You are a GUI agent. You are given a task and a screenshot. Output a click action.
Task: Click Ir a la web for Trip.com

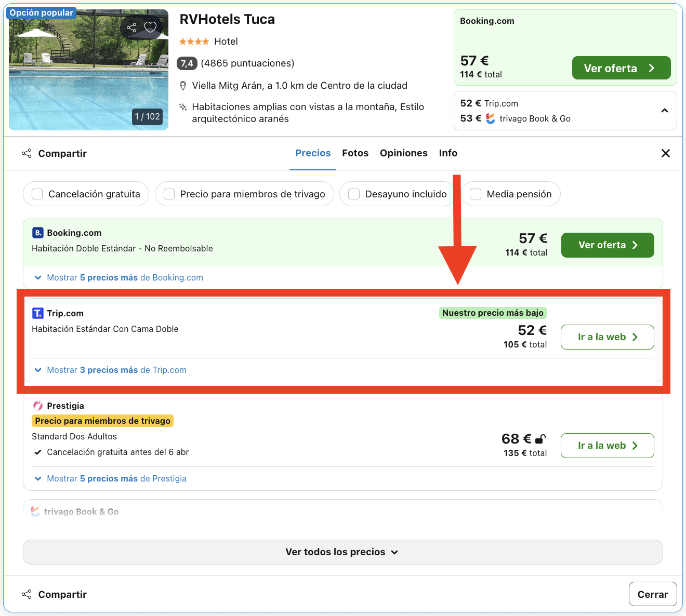click(x=608, y=337)
